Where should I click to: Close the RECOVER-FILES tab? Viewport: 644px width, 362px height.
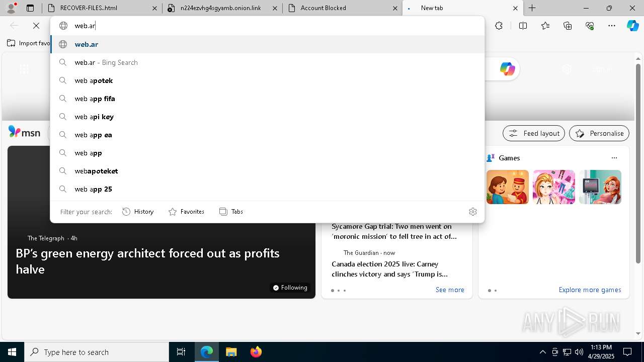[x=154, y=8]
